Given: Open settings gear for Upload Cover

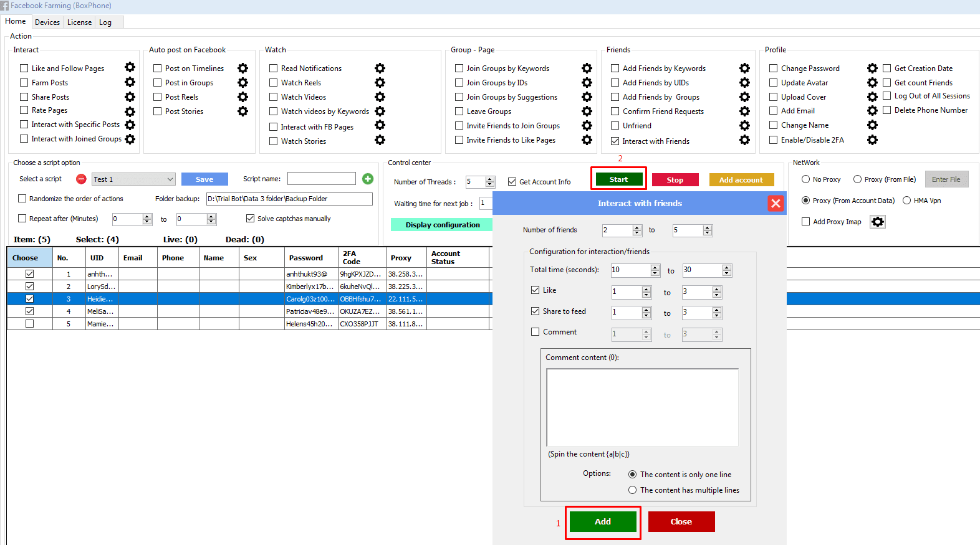Looking at the screenshot, I should click(x=872, y=97).
